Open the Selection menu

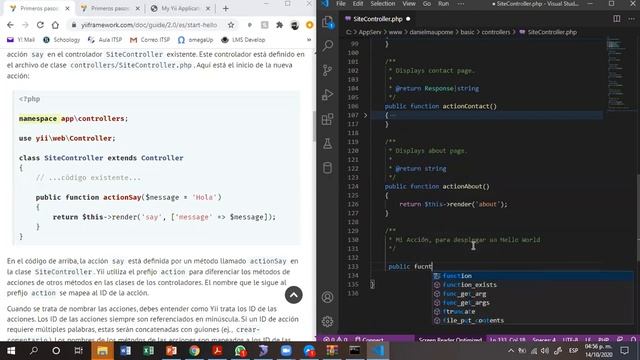pyautogui.click(x=383, y=4)
